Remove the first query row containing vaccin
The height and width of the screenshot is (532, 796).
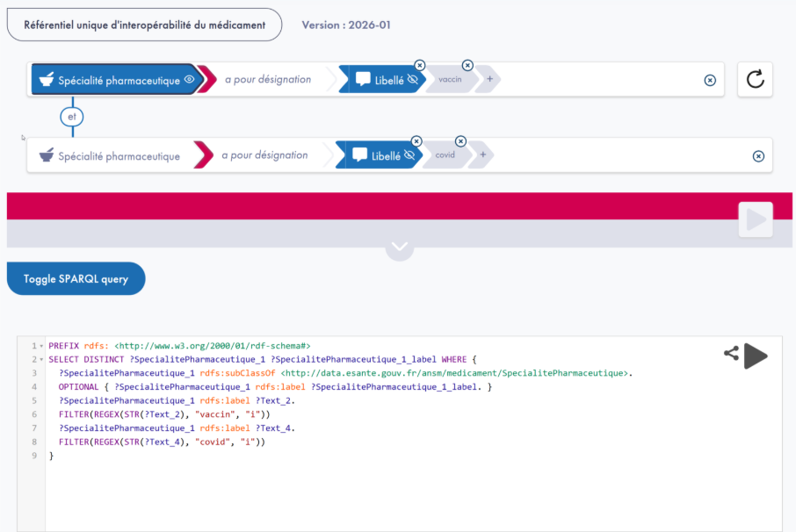710,80
